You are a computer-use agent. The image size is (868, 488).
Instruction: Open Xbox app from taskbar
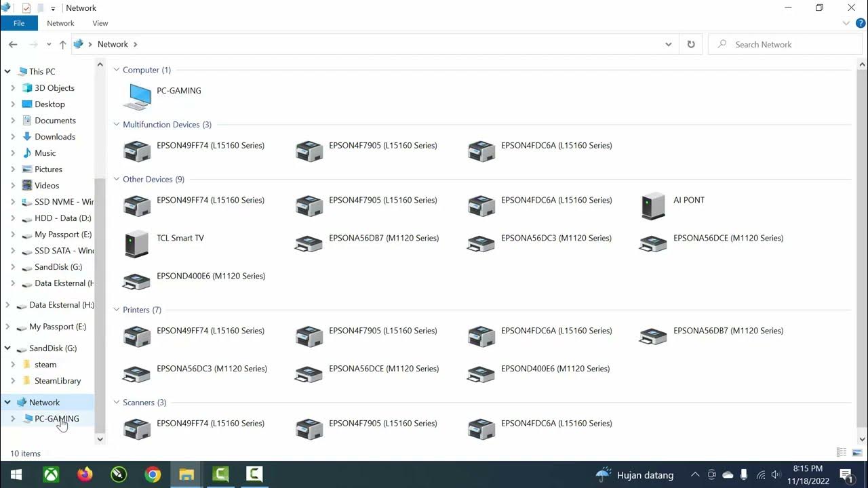pyautogui.click(x=51, y=474)
